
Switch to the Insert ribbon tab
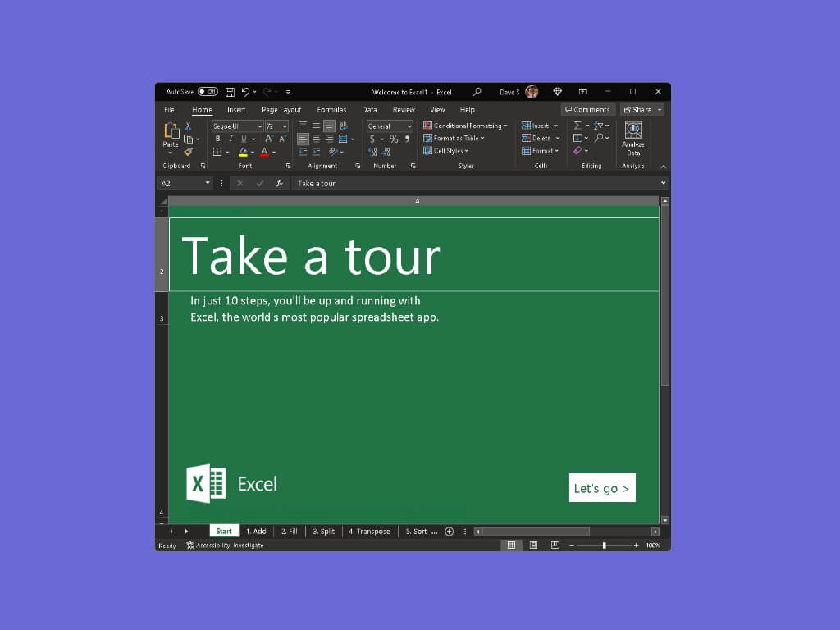click(x=236, y=110)
